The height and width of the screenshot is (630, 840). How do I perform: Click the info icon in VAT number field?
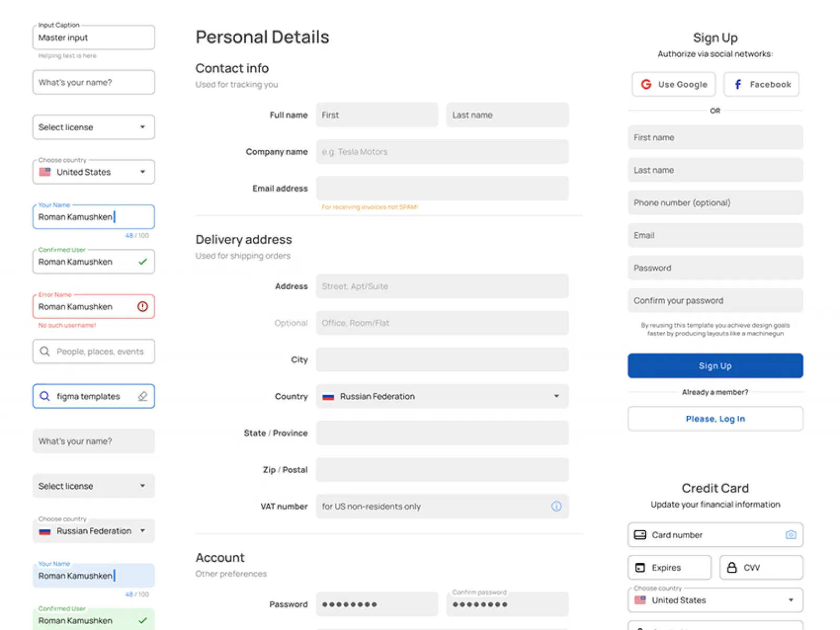(556, 506)
